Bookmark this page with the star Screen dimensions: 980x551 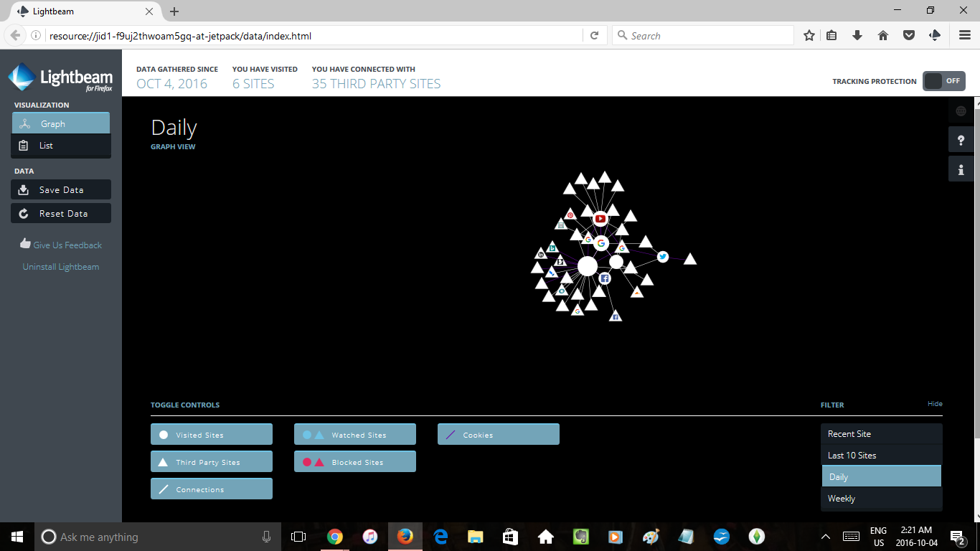coord(809,35)
